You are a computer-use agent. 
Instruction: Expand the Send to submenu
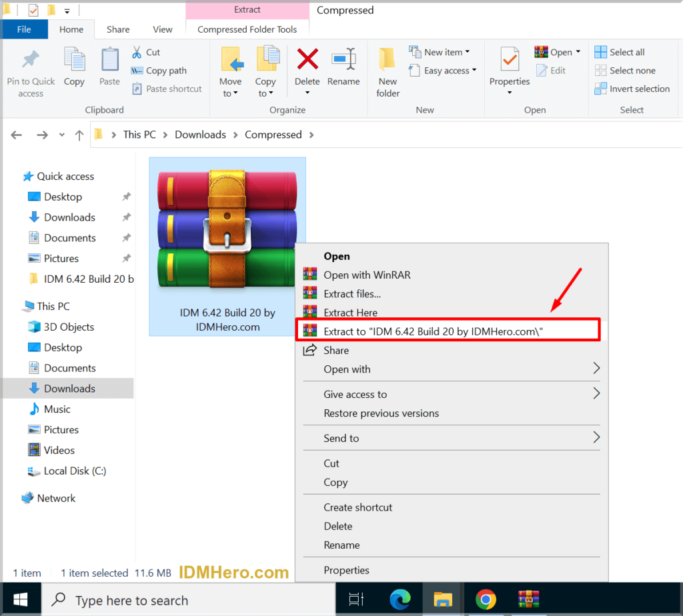(452, 439)
